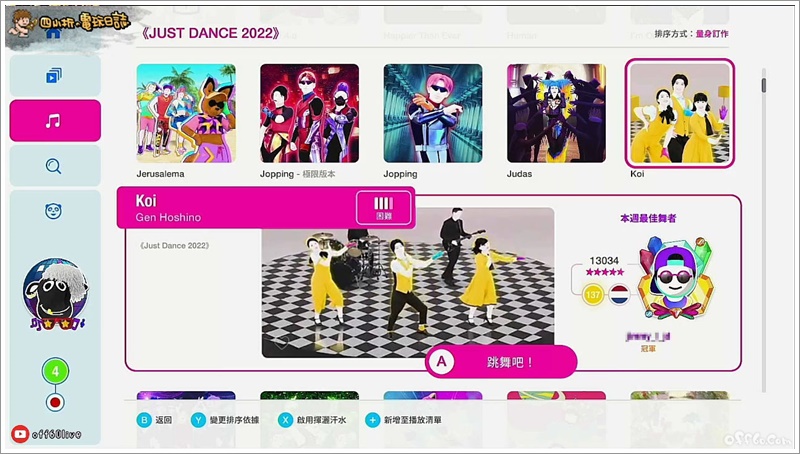Click the gold 137 level coin
Viewport: 800px width, 454px height.
click(x=593, y=295)
